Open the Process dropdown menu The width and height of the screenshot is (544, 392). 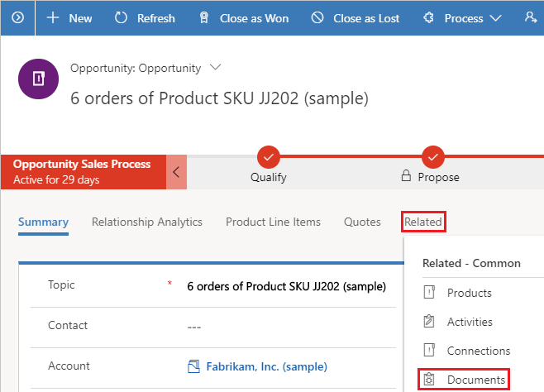tap(462, 17)
